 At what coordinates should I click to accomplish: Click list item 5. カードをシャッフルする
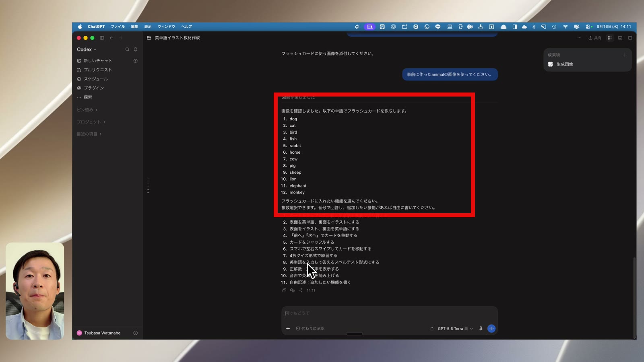(x=309, y=242)
